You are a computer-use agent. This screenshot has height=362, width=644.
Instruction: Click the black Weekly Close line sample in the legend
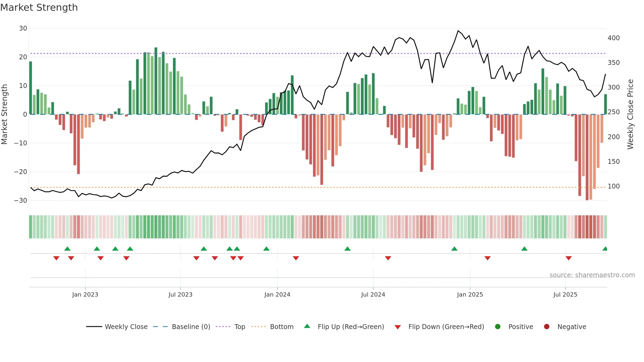tap(94, 327)
